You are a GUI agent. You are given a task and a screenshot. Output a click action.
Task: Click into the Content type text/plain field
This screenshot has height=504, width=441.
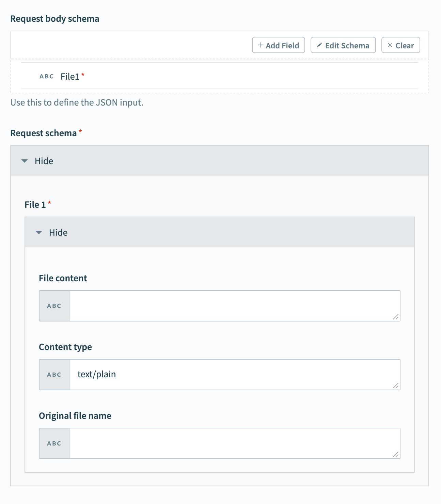point(234,375)
